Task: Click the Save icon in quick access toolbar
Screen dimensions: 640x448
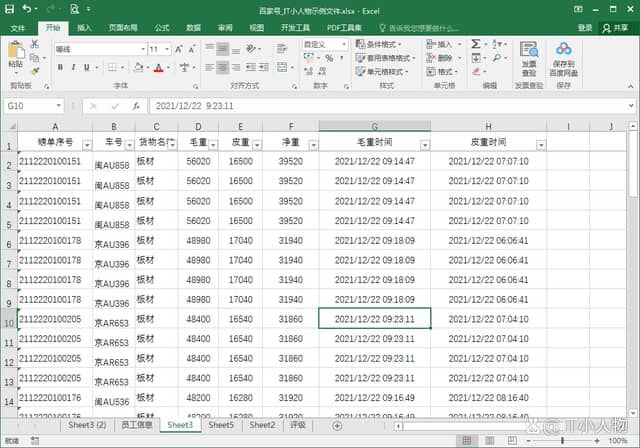Action: 10,9
